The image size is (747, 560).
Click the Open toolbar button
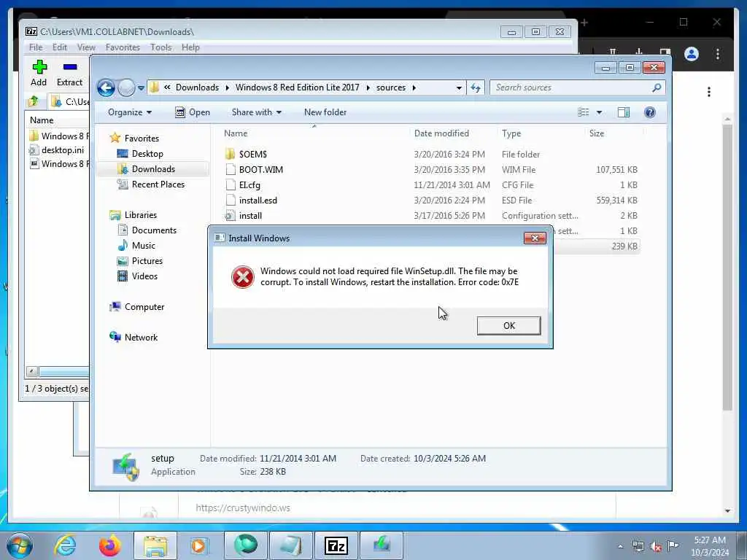point(193,112)
